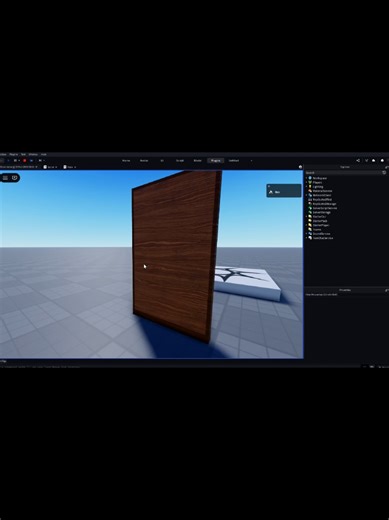Switch to the Home ribbon tab
This screenshot has width=389, height=520.
click(126, 161)
